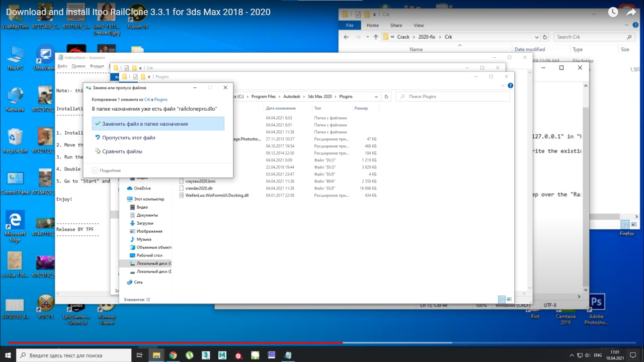Sort by Тип column in Plugins
The height and width of the screenshot is (362, 644).
pos(317,108)
